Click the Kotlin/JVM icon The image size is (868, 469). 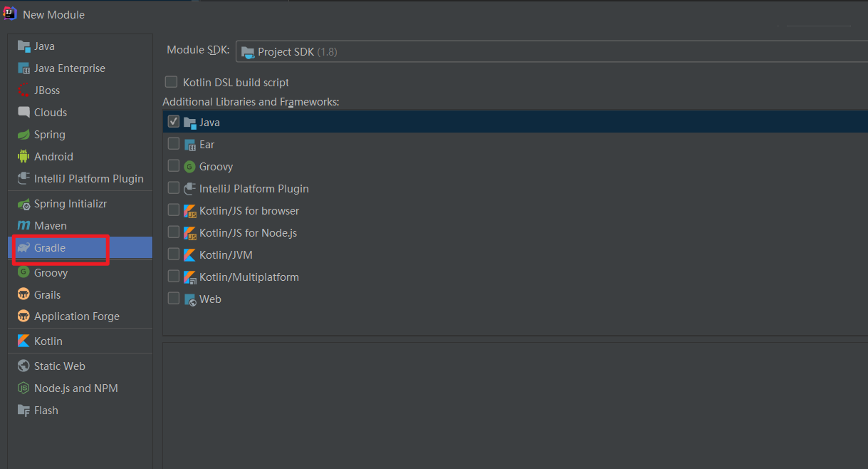point(189,255)
